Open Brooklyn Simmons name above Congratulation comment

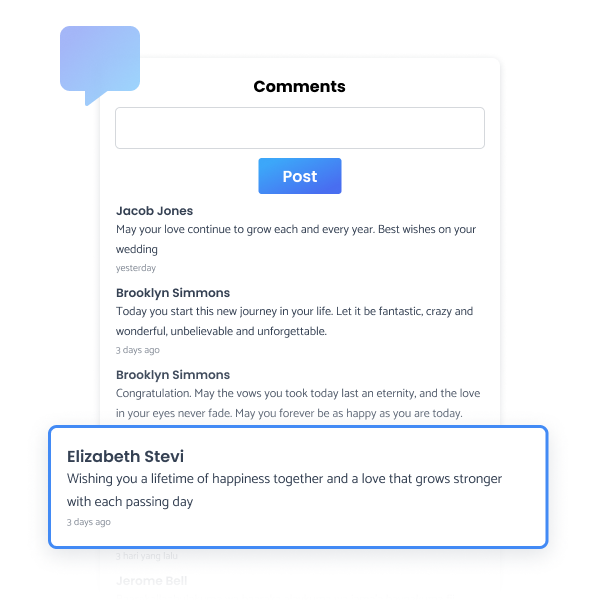click(x=173, y=375)
